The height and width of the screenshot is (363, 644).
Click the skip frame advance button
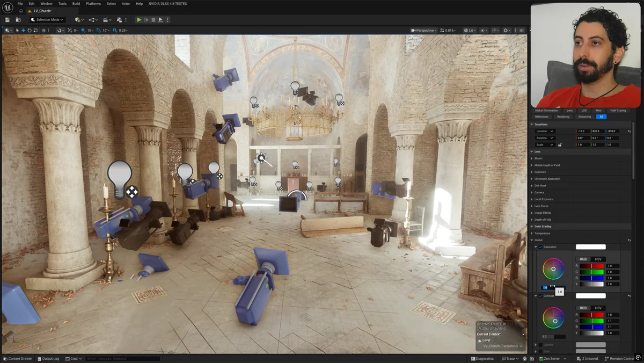pyautogui.click(x=146, y=20)
